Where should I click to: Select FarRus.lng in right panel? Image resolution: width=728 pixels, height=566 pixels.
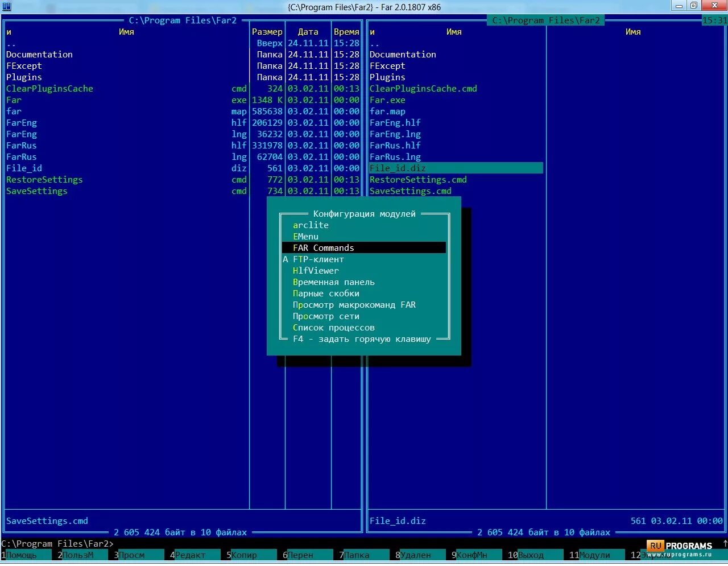tap(395, 157)
